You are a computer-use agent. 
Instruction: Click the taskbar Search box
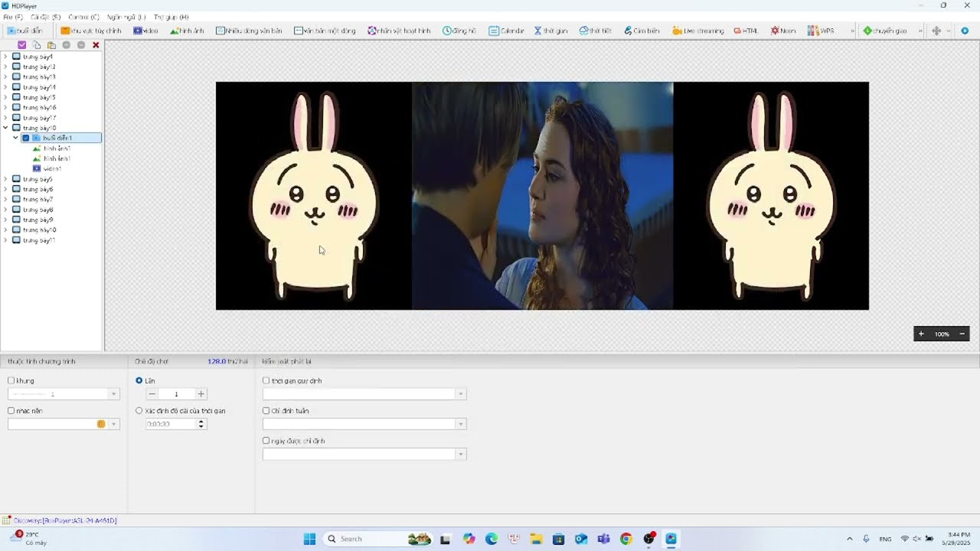[x=378, y=539]
